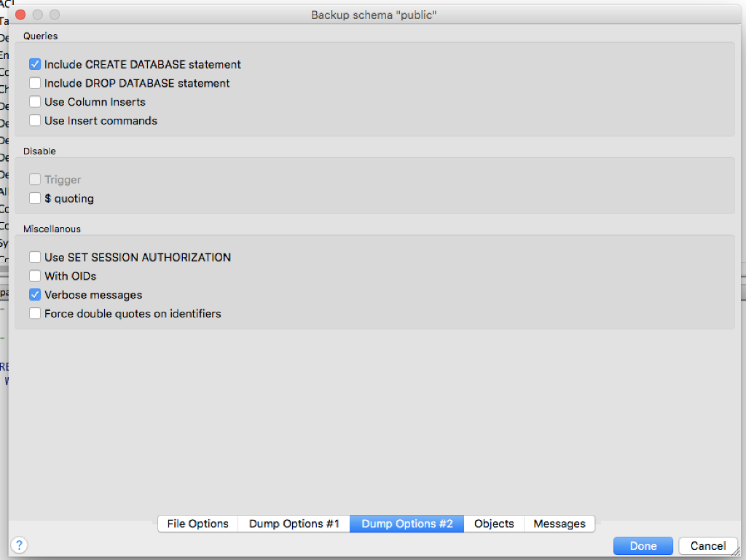Go to the Objects tab
This screenshot has width=746, height=560.
pyautogui.click(x=494, y=524)
